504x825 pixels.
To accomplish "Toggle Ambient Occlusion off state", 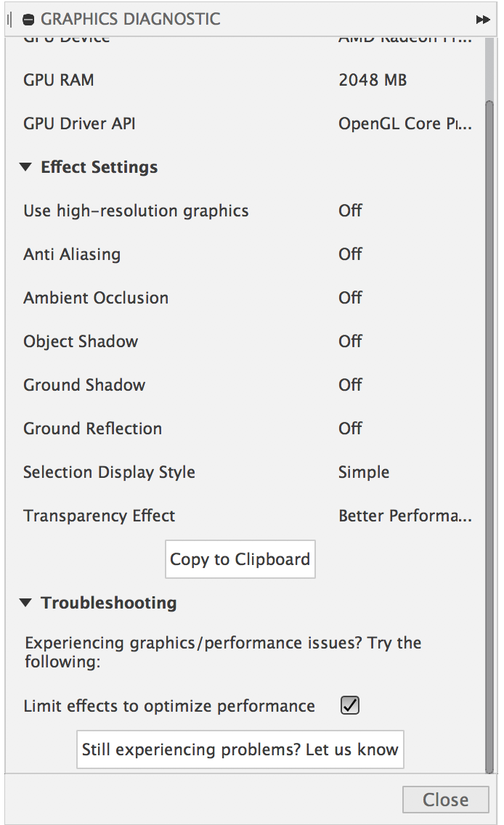I will [x=349, y=298].
